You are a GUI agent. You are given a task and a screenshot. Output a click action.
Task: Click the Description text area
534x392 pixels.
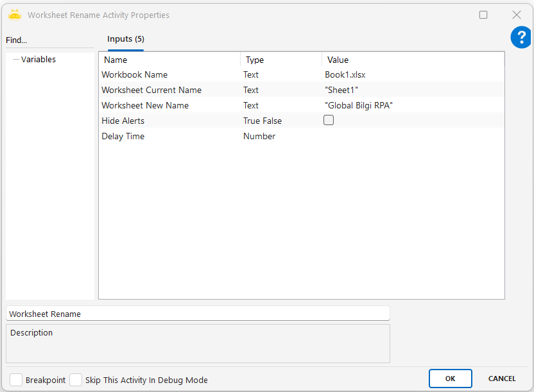pyautogui.click(x=198, y=344)
